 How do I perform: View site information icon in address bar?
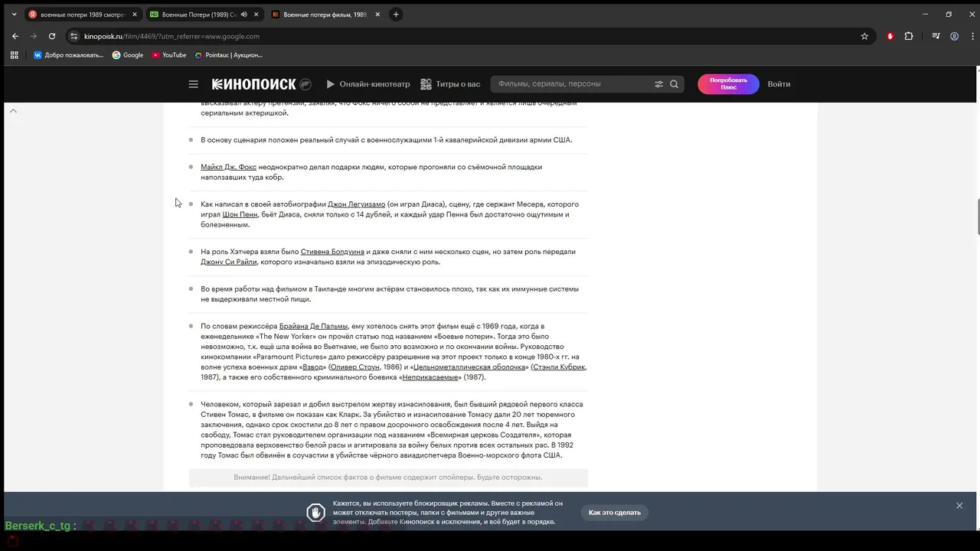coord(73,36)
